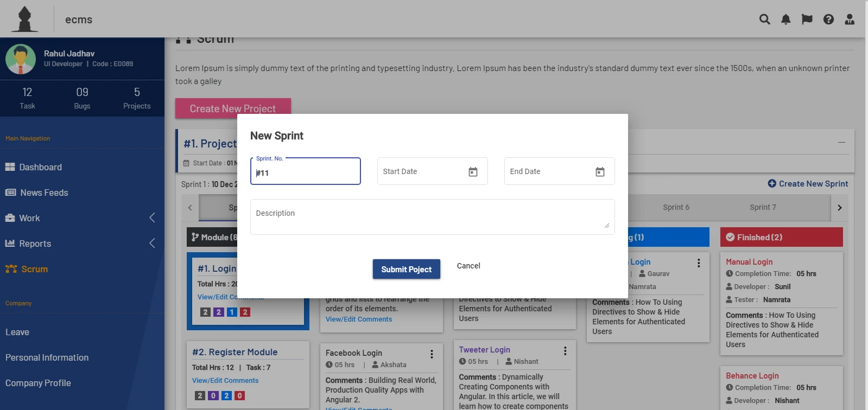Click Submit Poject button
The height and width of the screenshot is (410, 868).
tap(407, 269)
